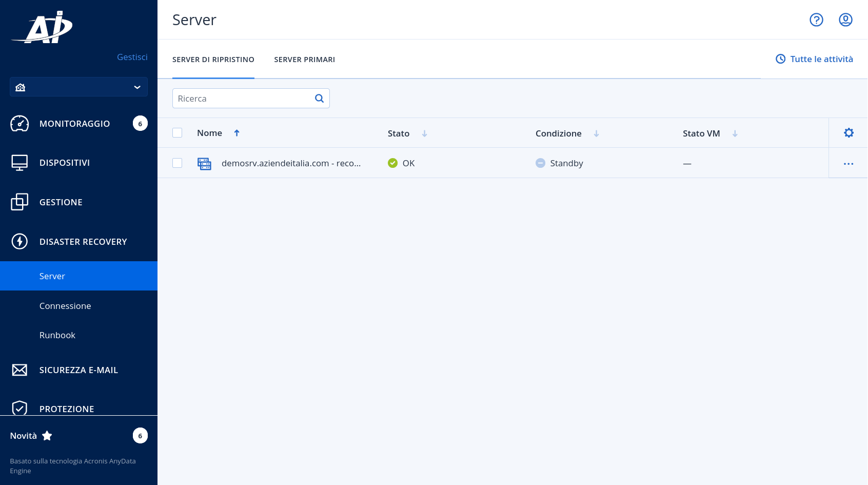The width and height of the screenshot is (868, 485).
Task: Open the Dispositivi monitor icon
Action: click(19, 163)
